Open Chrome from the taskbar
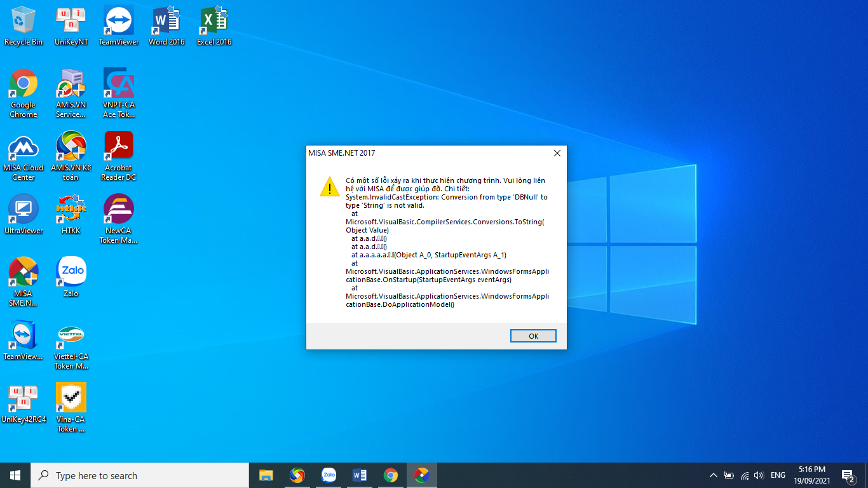The width and height of the screenshot is (868, 488). click(x=390, y=475)
